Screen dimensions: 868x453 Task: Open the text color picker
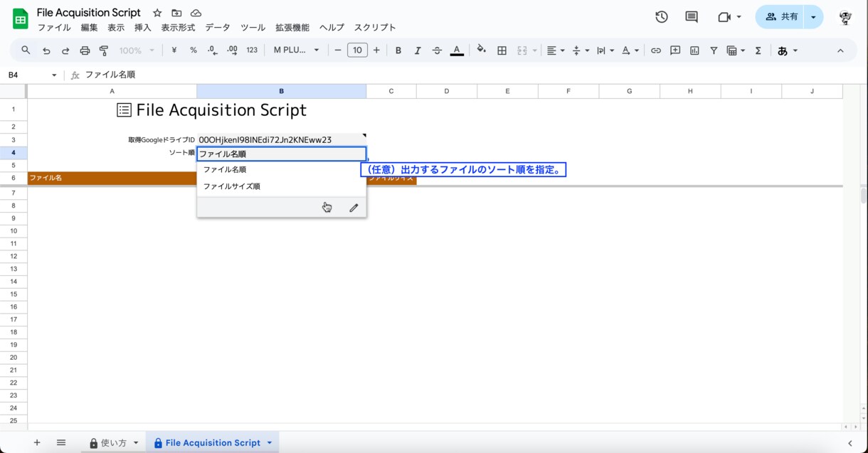(457, 50)
